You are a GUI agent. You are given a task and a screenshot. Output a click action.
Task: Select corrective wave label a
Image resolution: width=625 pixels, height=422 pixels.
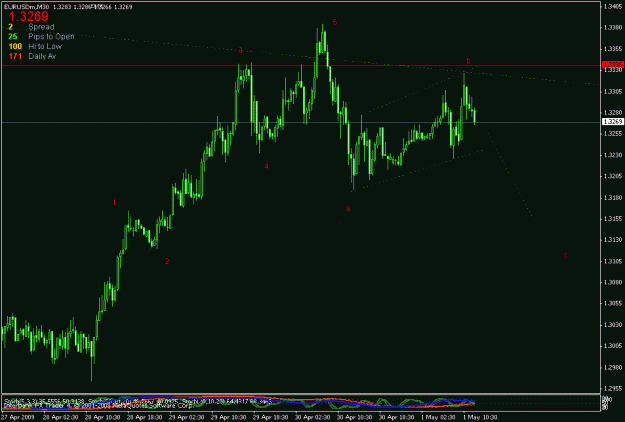pyautogui.click(x=348, y=208)
